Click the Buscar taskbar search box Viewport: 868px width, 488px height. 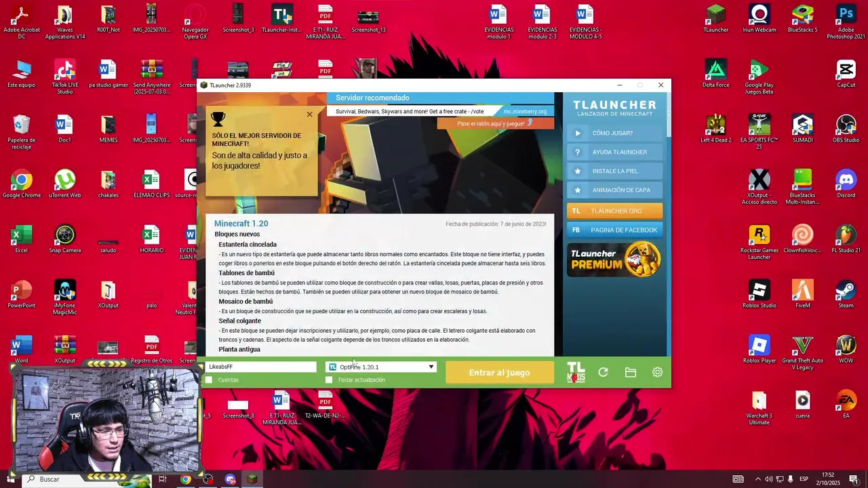pyautogui.click(x=88, y=479)
